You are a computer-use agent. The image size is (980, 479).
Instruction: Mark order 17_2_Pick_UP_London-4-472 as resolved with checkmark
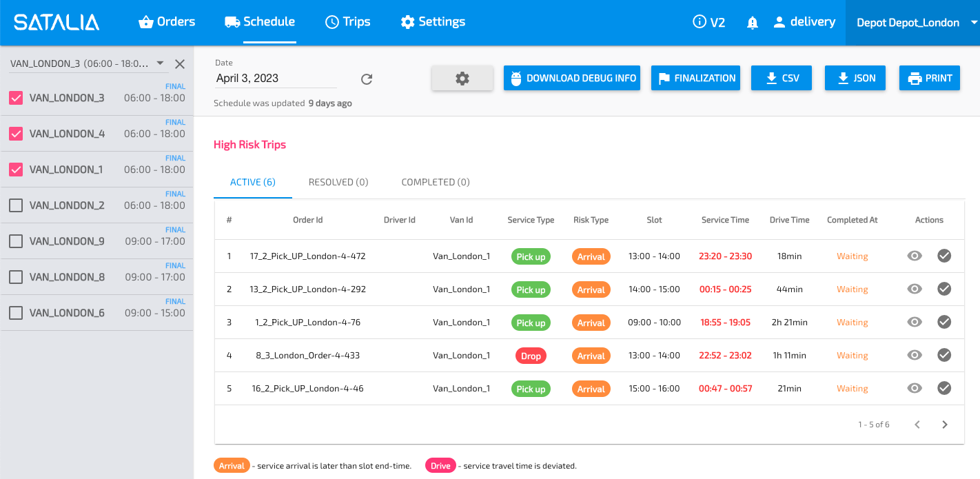point(944,256)
